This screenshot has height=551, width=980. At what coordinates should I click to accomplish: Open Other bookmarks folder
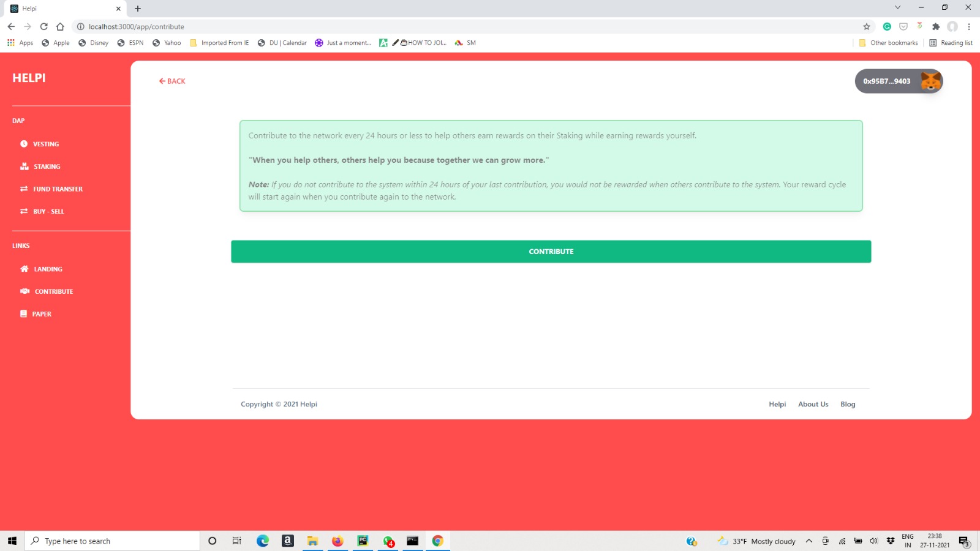(888, 43)
